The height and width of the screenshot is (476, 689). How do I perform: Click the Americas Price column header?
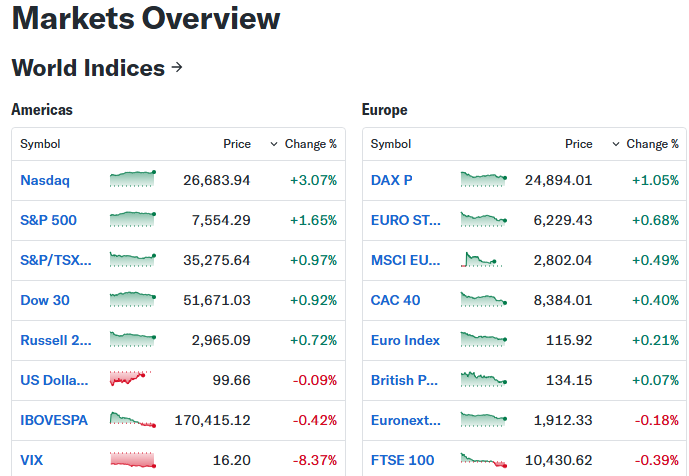[x=237, y=144]
